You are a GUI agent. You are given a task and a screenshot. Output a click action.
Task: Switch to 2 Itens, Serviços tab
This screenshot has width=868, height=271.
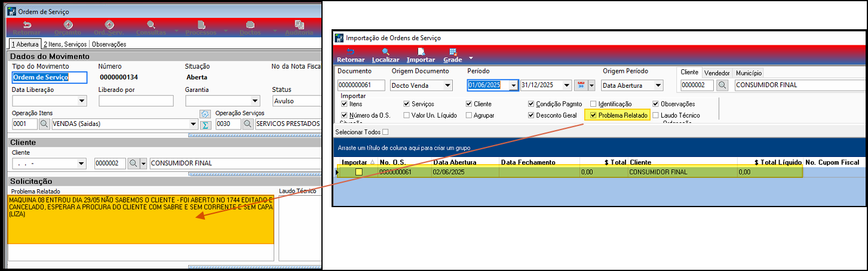tap(65, 44)
